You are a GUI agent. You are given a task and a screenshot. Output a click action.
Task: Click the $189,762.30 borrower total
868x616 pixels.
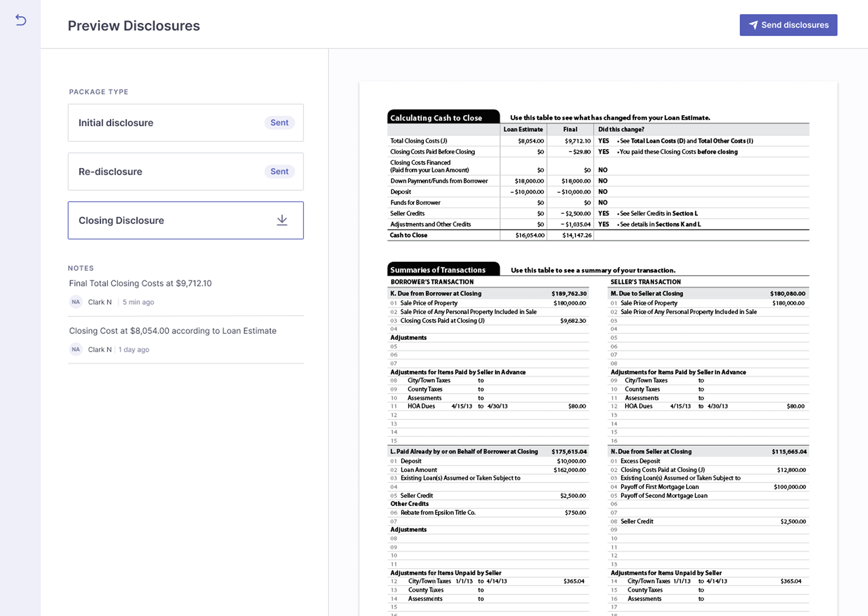pos(569,294)
